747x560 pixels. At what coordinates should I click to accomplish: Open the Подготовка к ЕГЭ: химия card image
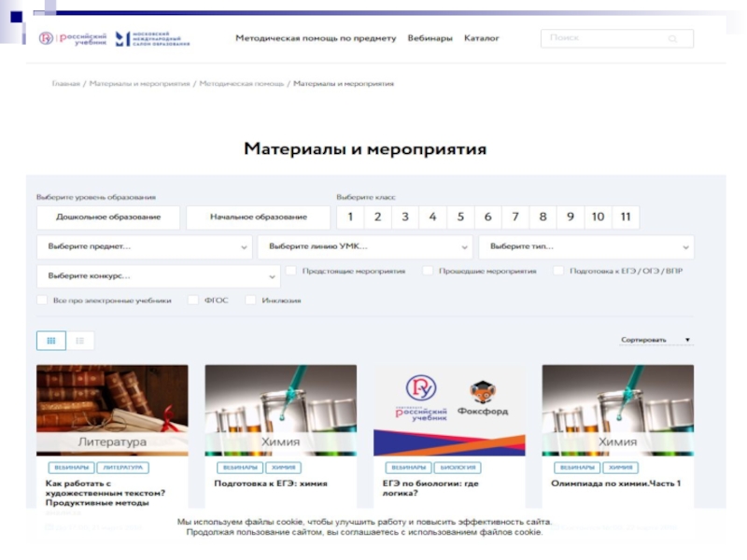tap(281, 411)
